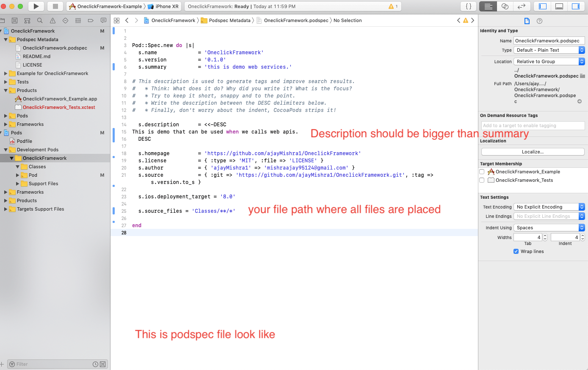The image size is (588, 370).
Task: Open the test navigator diamond icon
Action: (x=65, y=20)
